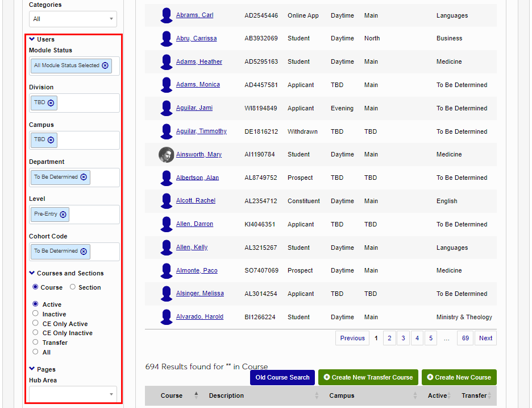Remove the TBD Division filter tag
The height and width of the screenshot is (408, 532).
50,103
